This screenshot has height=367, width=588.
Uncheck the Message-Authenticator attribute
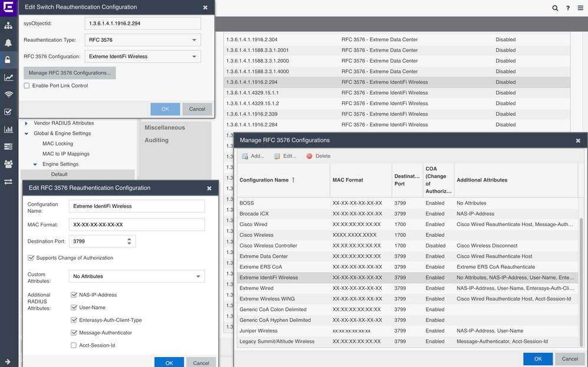click(x=74, y=333)
